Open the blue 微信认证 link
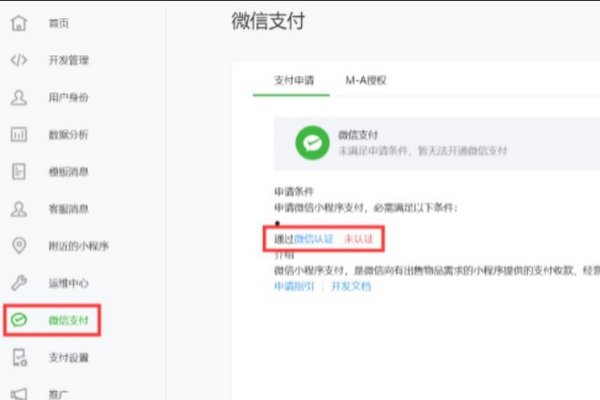Viewport: 600px width, 400px height. pyautogui.click(x=314, y=239)
